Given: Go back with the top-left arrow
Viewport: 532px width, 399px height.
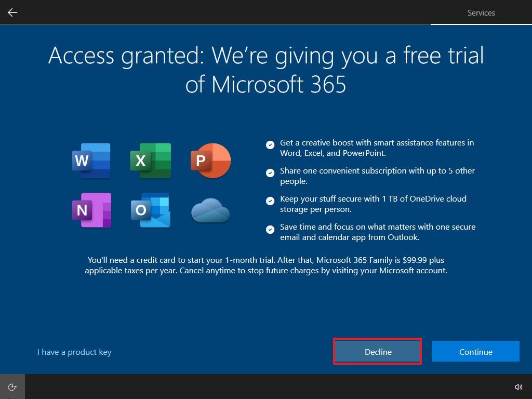Looking at the screenshot, I should (x=12, y=12).
